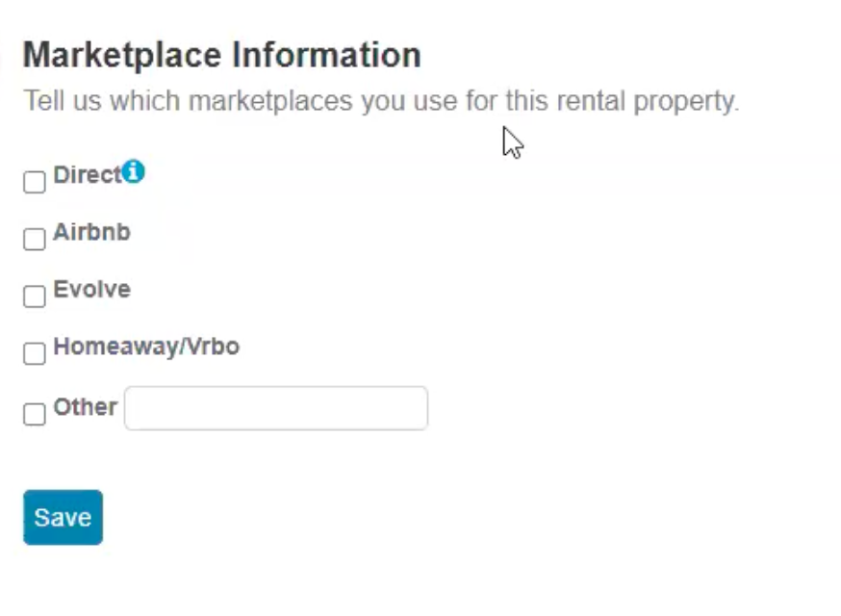Uncheck the Airbnb marketplace box
This screenshot has height=616, width=841.
click(x=34, y=239)
